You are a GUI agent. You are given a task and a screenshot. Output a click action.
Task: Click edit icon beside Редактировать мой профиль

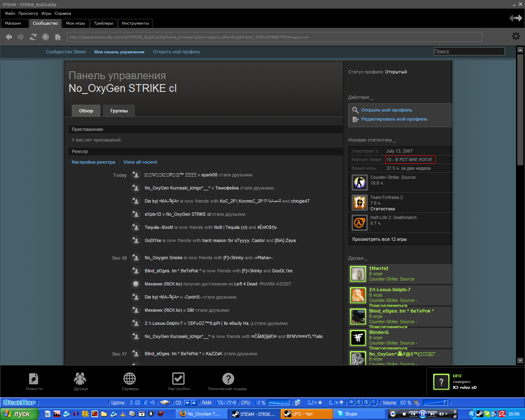pos(356,119)
